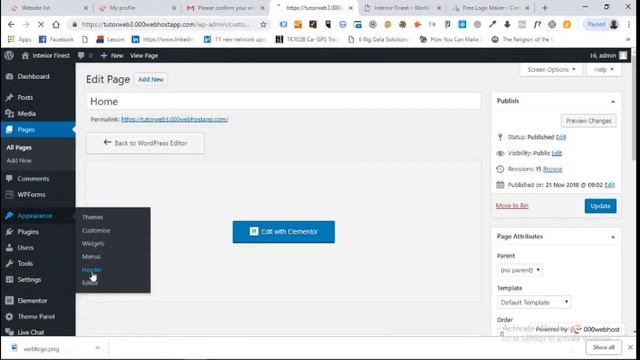640x360 pixels.
Task: Click the browser back arrow
Action: pos(11,24)
